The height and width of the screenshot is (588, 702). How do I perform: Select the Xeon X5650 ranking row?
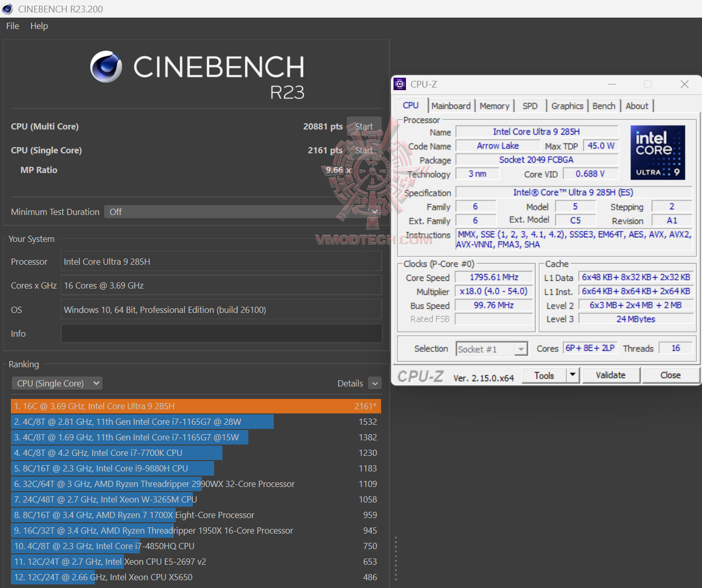pos(196,577)
